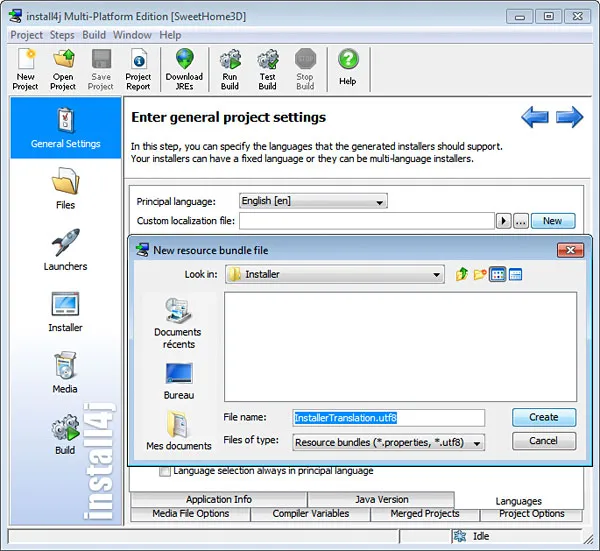600x551 pixels.
Task: Go to the Media step in sidebar
Action: click(x=65, y=372)
